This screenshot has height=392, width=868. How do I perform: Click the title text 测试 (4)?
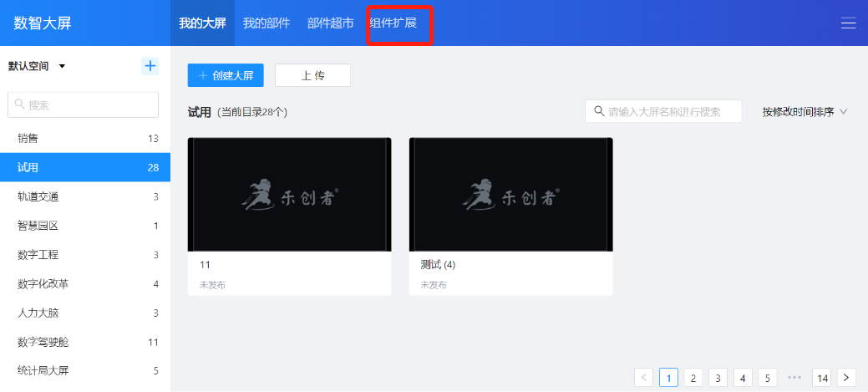[438, 265]
